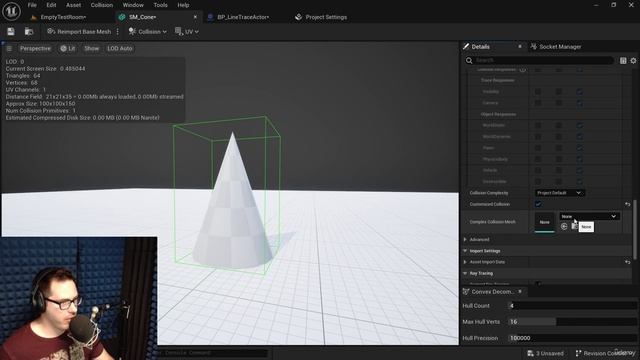Toggle PhysicsBody Block checkbox
640x360 pixels.
coord(580,159)
